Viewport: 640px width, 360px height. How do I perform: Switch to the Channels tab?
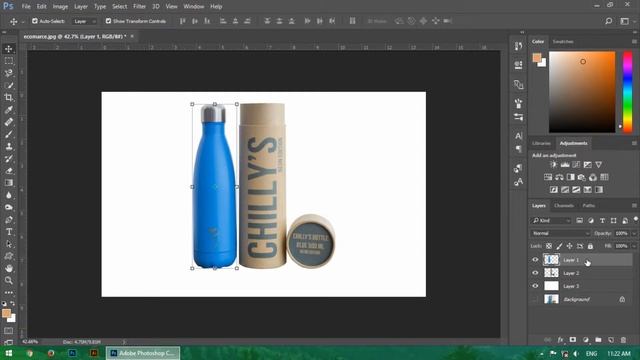[564, 206]
